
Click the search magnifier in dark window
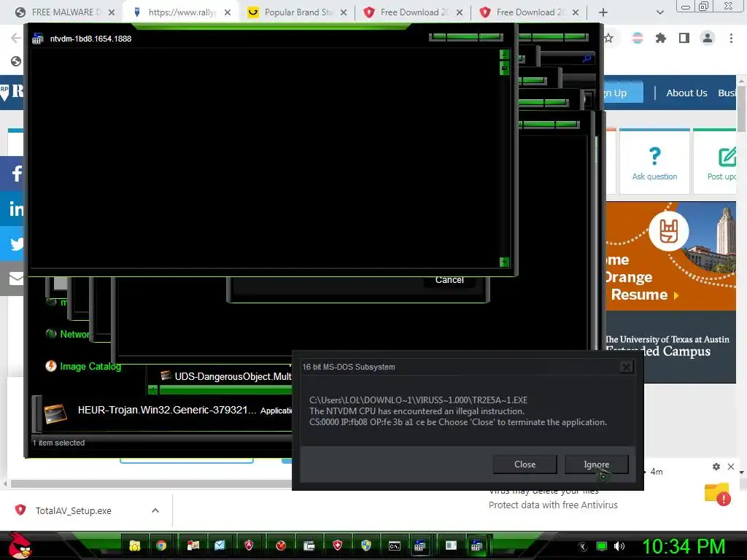click(x=587, y=58)
